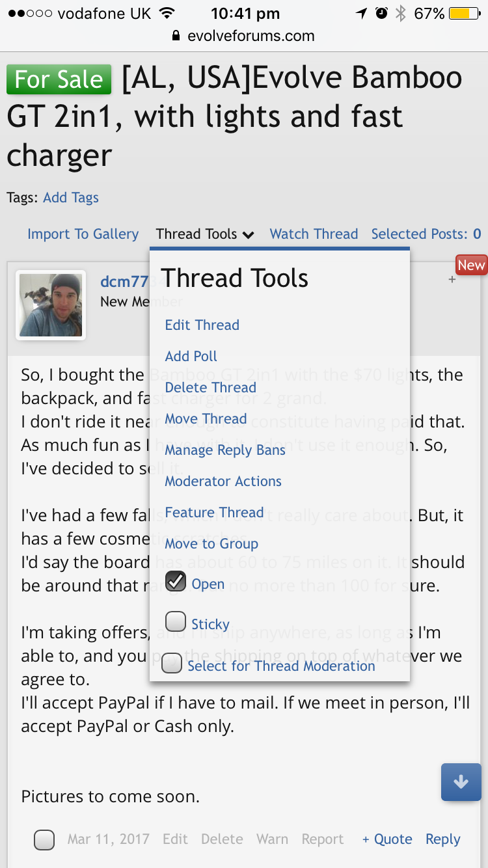Select Move Thread in the menu
488x868 pixels.
point(206,418)
